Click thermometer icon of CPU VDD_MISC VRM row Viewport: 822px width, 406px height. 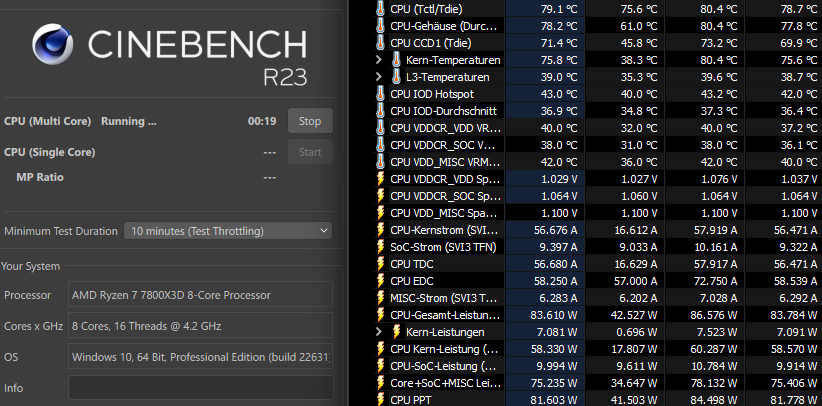point(381,162)
